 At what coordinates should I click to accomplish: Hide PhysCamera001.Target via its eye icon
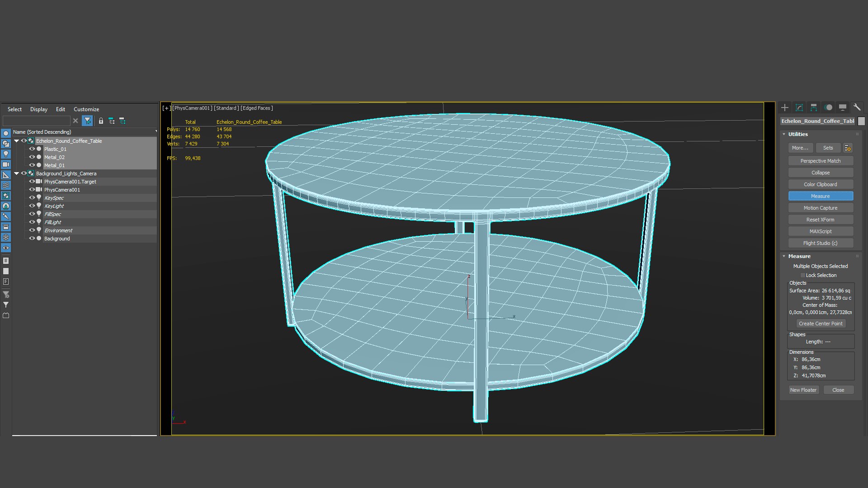[32, 181]
